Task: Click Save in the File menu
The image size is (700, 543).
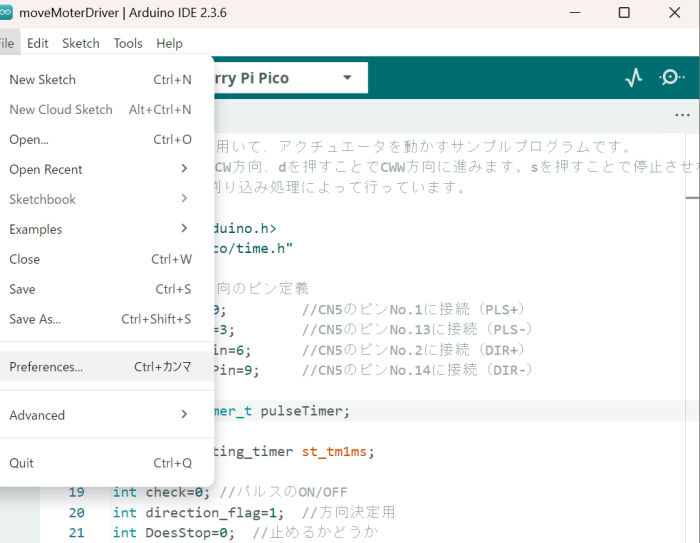Action: coord(23,289)
